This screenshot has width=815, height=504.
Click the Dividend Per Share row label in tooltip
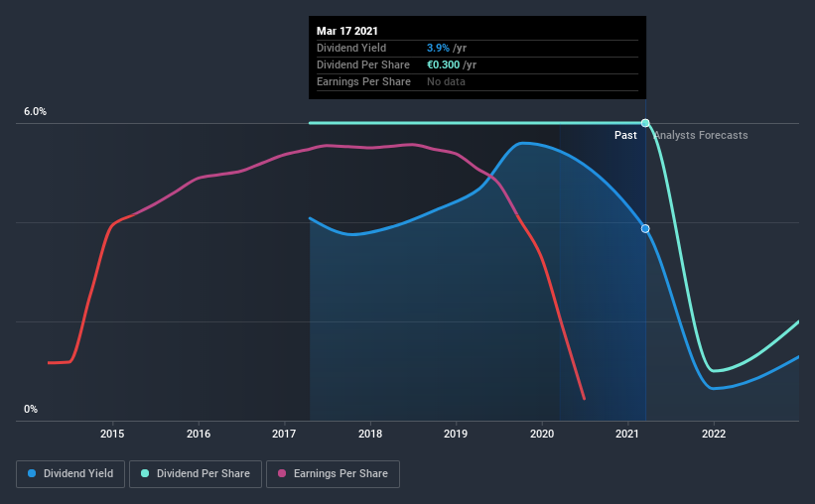[363, 64]
